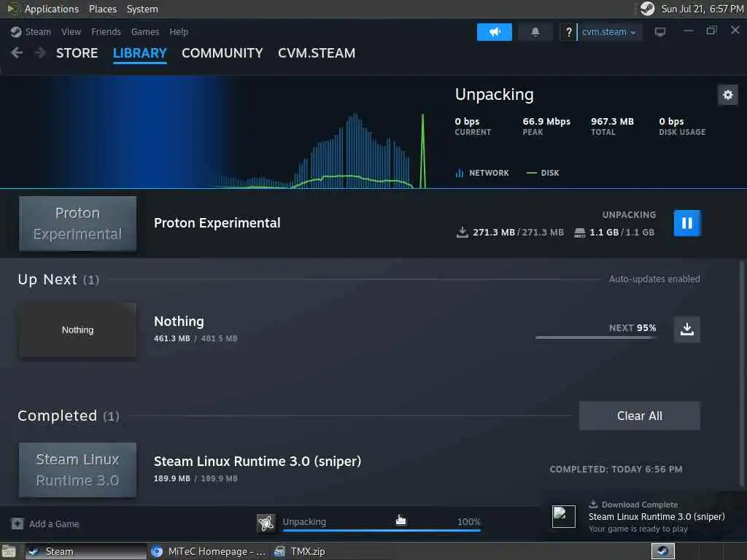The height and width of the screenshot is (560, 747).
Task: Open the System menu in top panel
Action: click(142, 9)
